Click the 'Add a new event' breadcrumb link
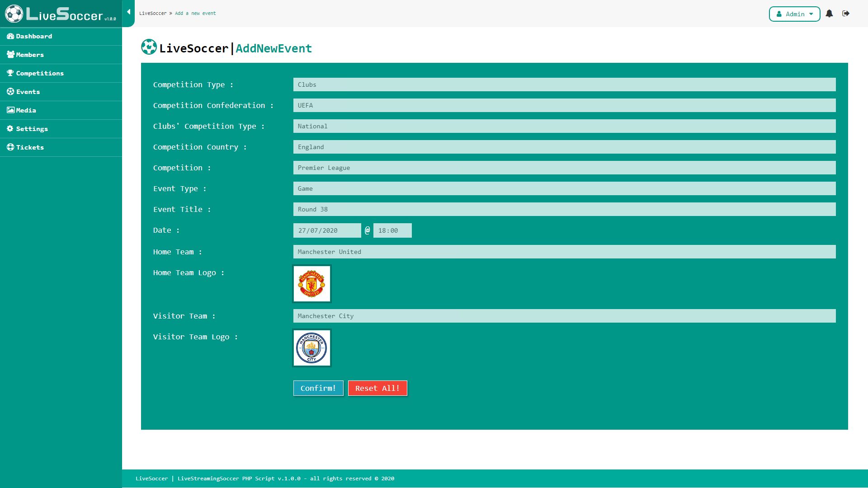Screen dimensions: 868x488 pyautogui.click(x=195, y=13)
